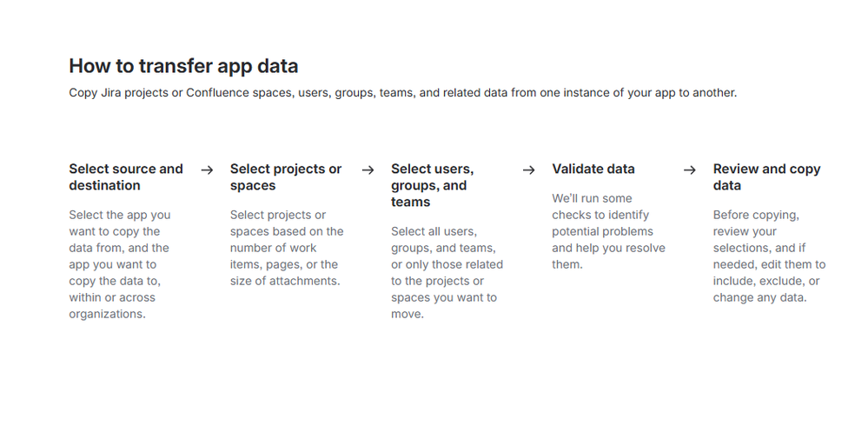This screenshot has height=426, width=868.
Task: Click the arrow after Select source and destination
Action: [207, 170]
